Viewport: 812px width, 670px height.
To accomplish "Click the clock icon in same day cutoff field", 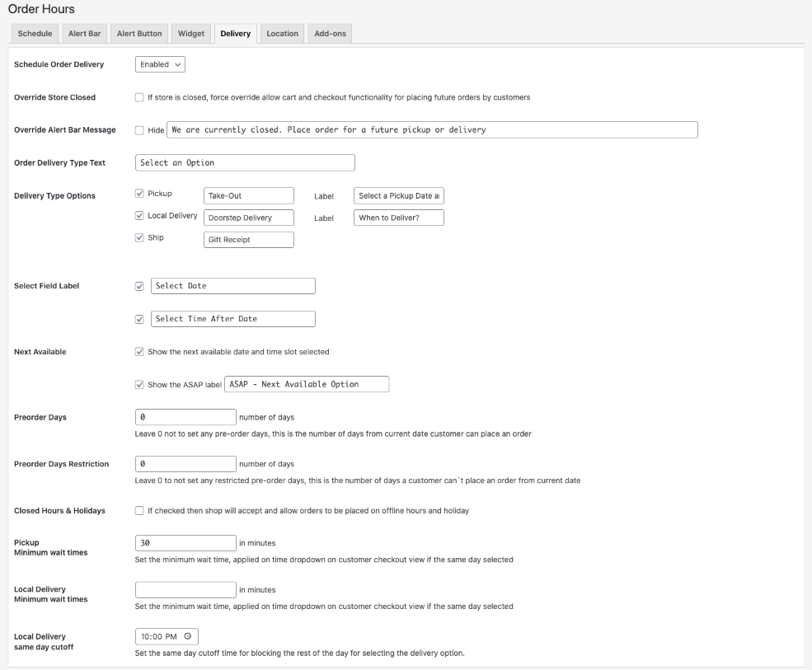I will 187,636.
